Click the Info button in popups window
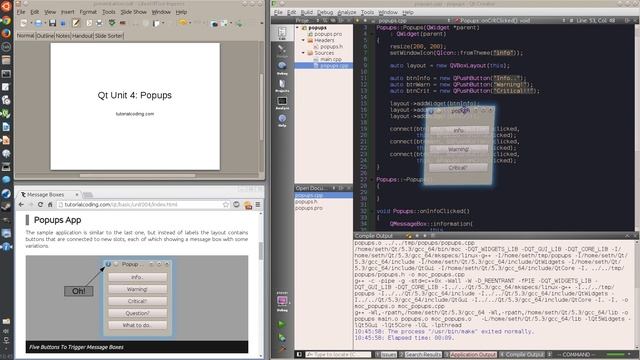The width and height of the screenshot is (640, 360). tap(459, 131)
